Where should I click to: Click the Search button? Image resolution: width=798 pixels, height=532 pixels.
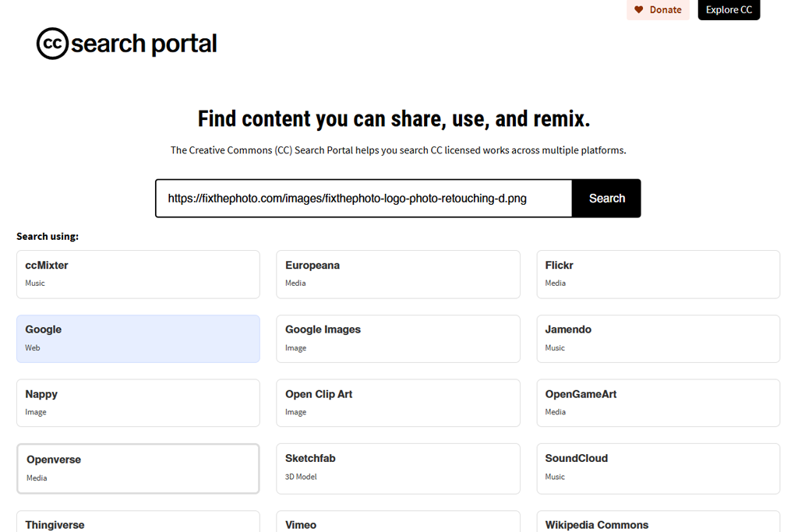point(606,199)
